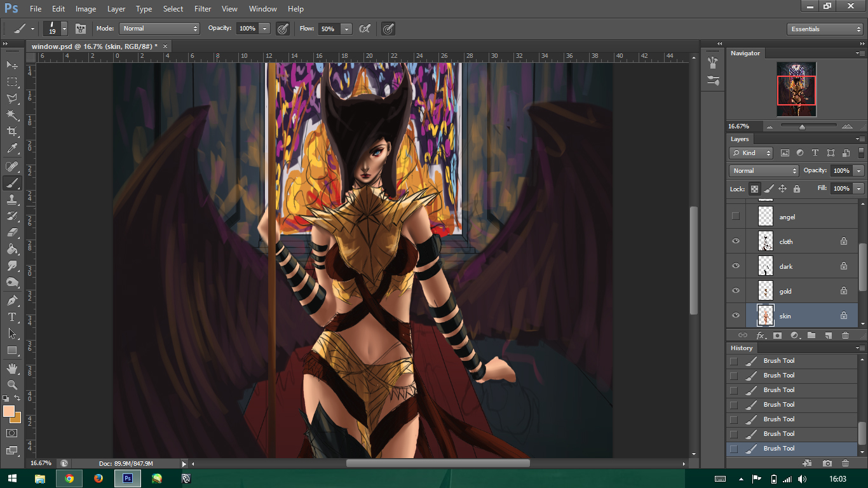Open the Essentials workspace dropdown
This screenshot has height=488, width=868.
[x=824, y=29]
